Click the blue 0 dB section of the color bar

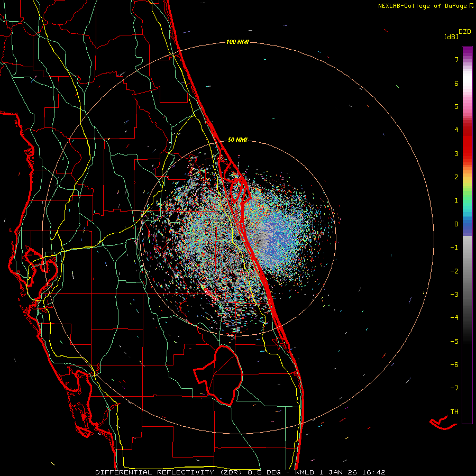pyautogui.click(x=467, y=226)
